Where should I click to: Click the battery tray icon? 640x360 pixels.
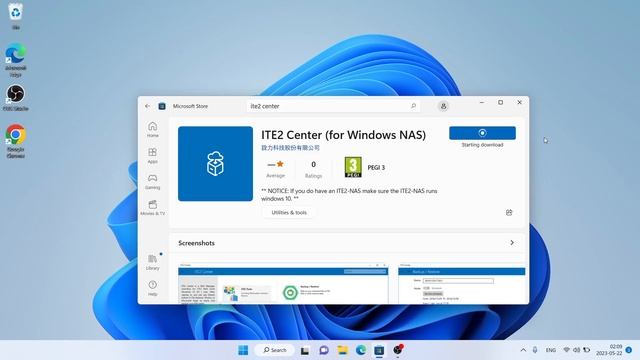click(587, 350)
